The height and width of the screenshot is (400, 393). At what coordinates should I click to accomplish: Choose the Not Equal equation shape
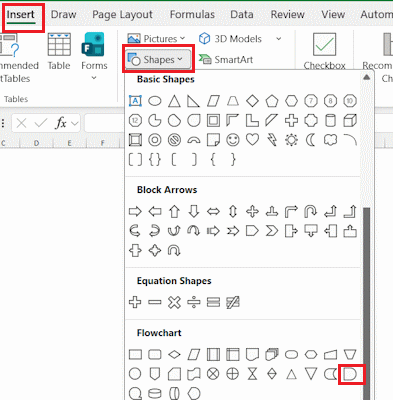pyautogui.click(x=233, y=302)
